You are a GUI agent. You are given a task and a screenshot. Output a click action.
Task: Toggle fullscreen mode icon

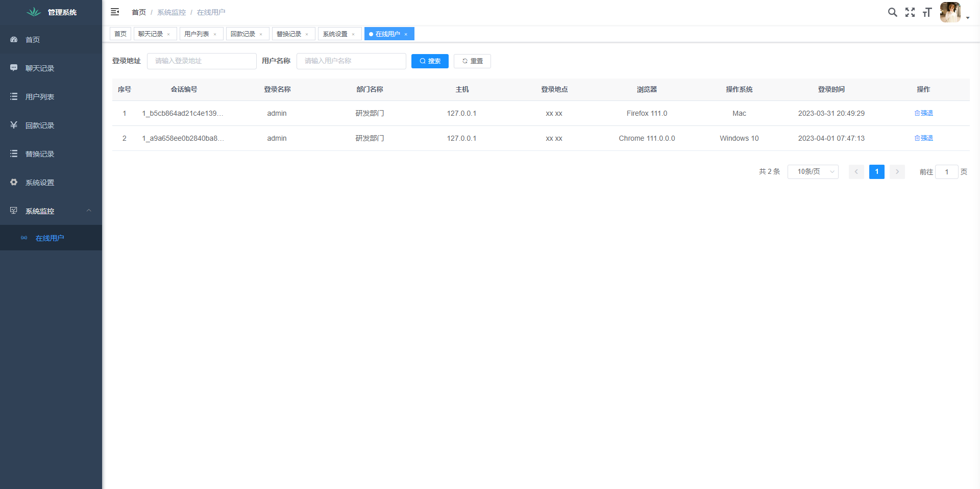point(910,12)
